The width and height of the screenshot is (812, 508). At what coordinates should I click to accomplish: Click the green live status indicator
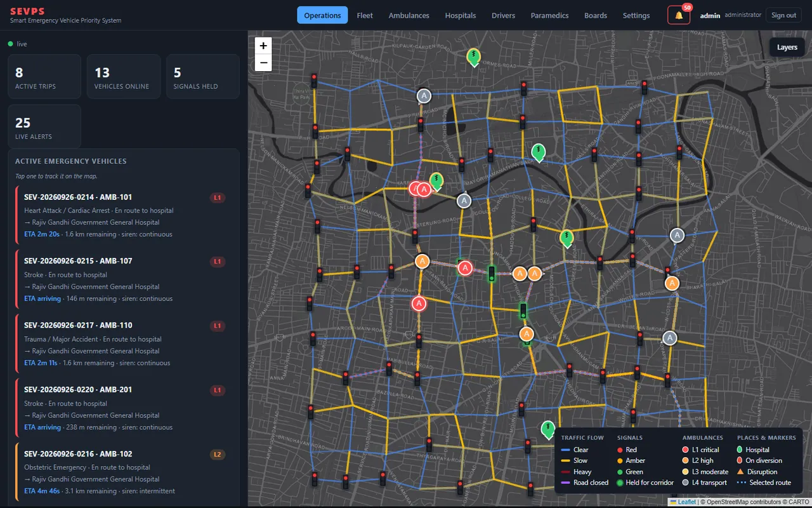point(10,44)
